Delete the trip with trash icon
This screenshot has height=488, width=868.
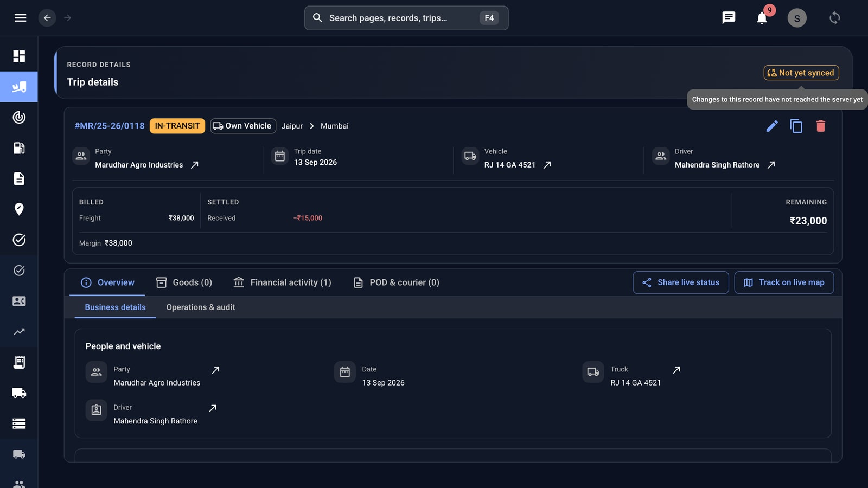pyautogui.click(x=821, y=126)
